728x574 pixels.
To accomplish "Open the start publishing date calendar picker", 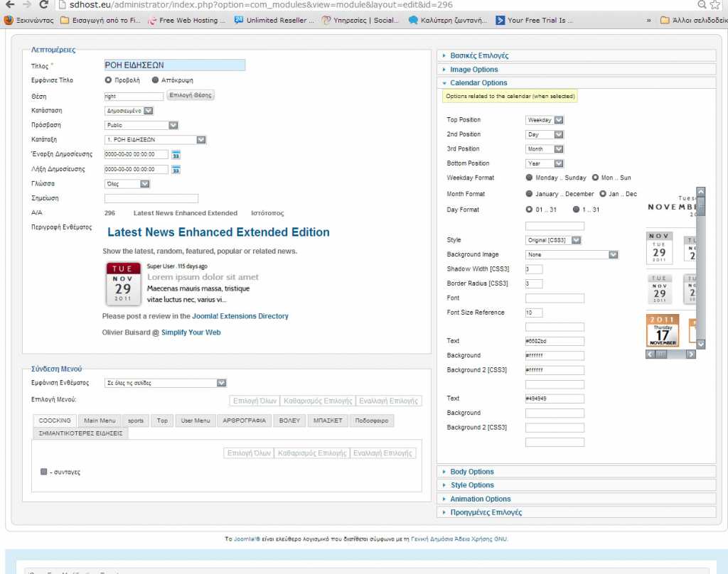I will point(176,155).
